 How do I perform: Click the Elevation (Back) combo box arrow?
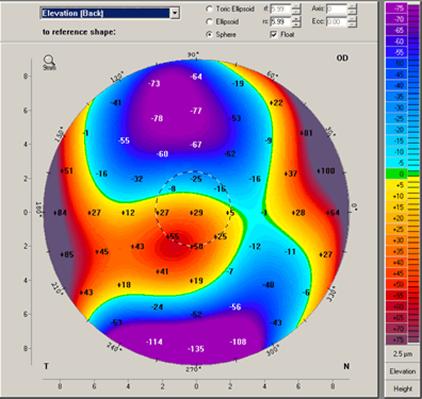coord(175,13)
